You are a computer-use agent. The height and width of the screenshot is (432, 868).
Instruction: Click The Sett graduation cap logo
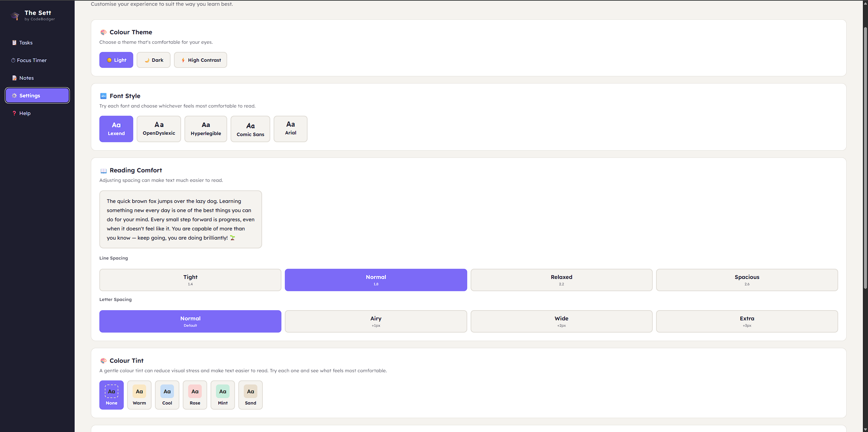pyautogui.click(x=15, y=16)
